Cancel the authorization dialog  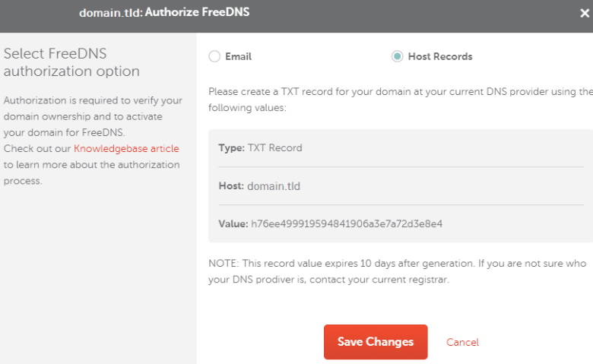[x=462, y=343]
